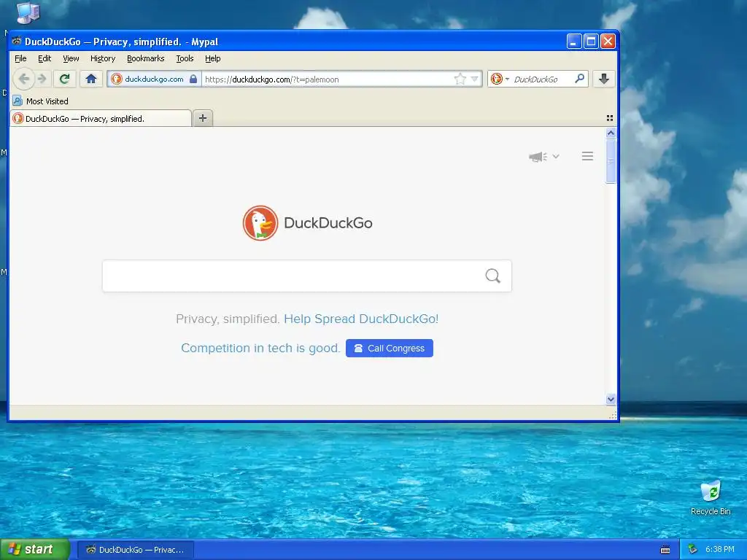Click the vertical scrollbar thumb
This screenshot has height=560, width=747.
pos(611,161)
